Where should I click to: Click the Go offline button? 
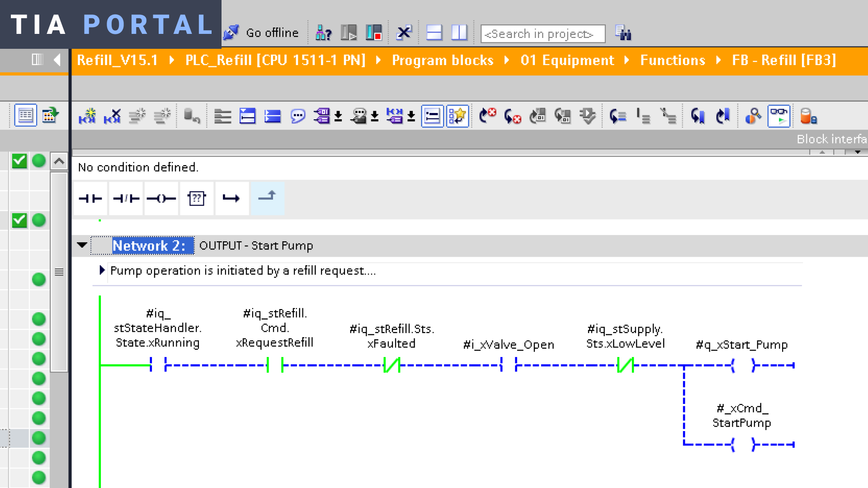pyautogui.click(x=261, y=33)
